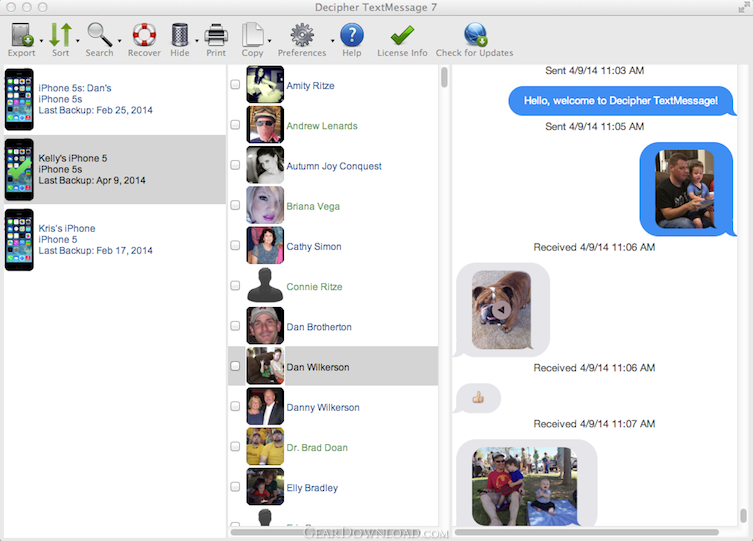753x541 pixels.
Task: Open the received park picnic photo
Action: point(524,486)
